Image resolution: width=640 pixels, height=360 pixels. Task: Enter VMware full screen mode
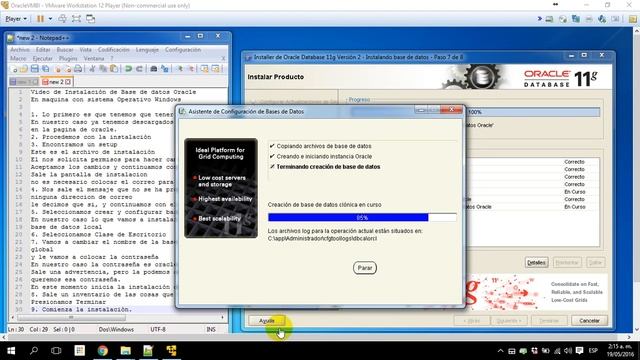click(x=76, y=19)
